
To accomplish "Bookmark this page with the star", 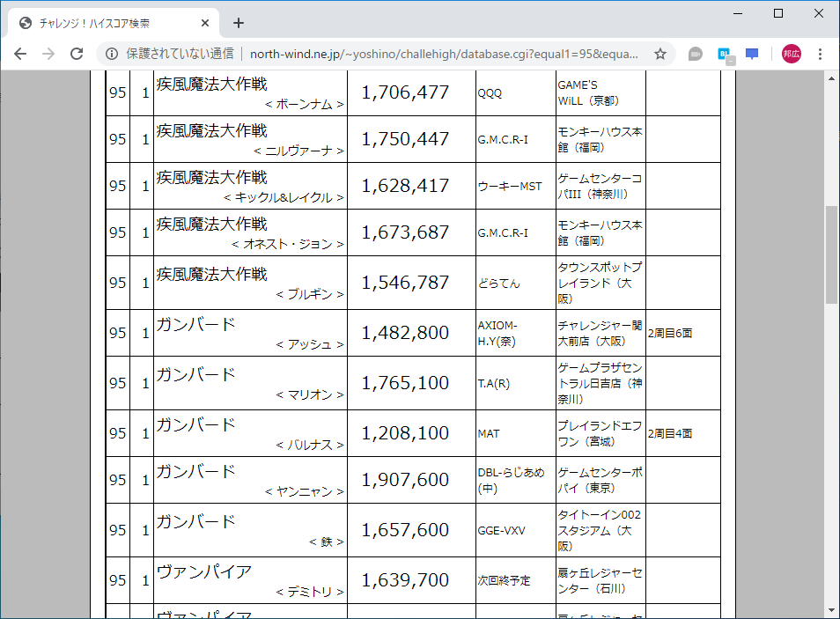I will (x=659, y=54).
